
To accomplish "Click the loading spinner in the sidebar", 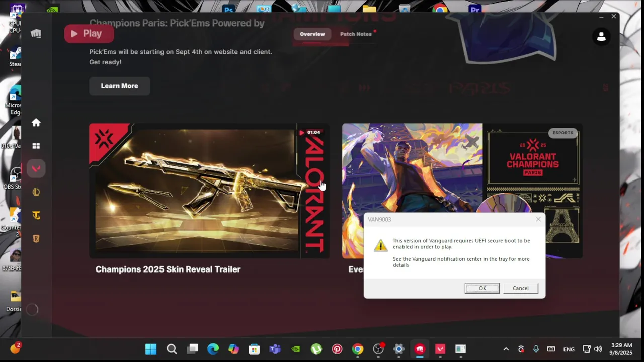I will (x=32, y=310).
